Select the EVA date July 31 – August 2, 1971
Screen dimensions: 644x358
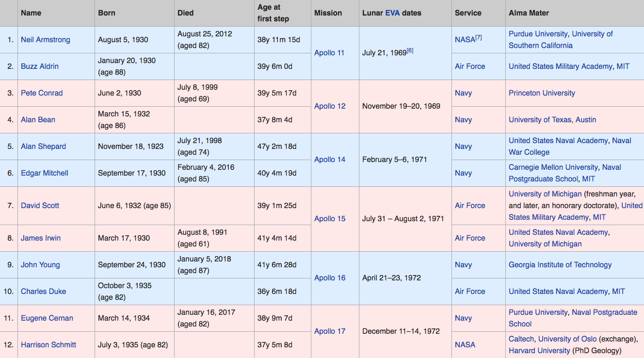(x=403, y=219)
